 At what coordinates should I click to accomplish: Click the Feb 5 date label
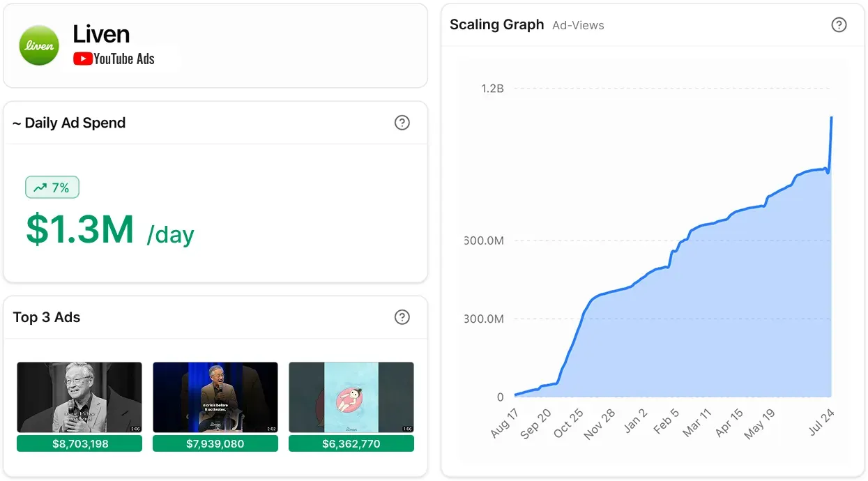tap(666, 422)
